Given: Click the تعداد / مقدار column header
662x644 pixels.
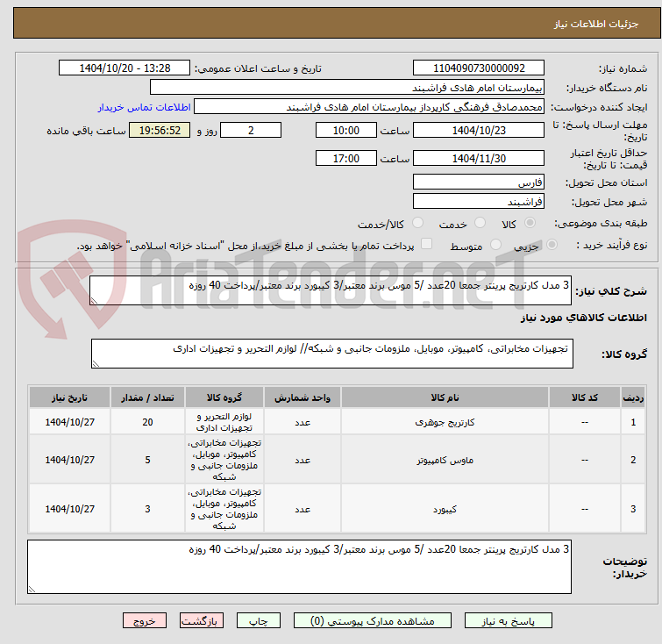Looking at the screenshot, I should pos(147,397).
